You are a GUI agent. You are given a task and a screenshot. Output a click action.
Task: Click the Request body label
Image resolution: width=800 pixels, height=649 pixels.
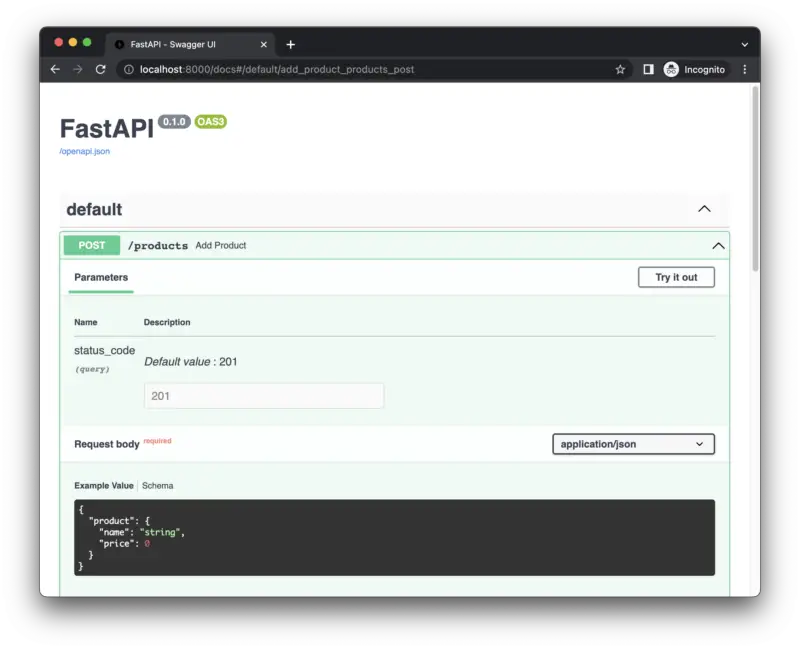tap(107, 444)
